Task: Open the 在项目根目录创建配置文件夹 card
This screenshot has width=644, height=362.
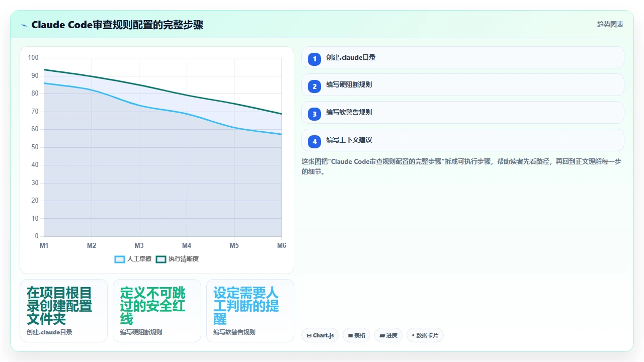Action: point(63,311)
